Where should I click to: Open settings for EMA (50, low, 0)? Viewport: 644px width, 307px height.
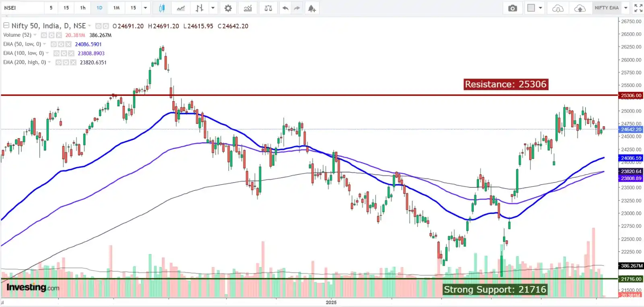pyautogui.click(x=61, y=44)
